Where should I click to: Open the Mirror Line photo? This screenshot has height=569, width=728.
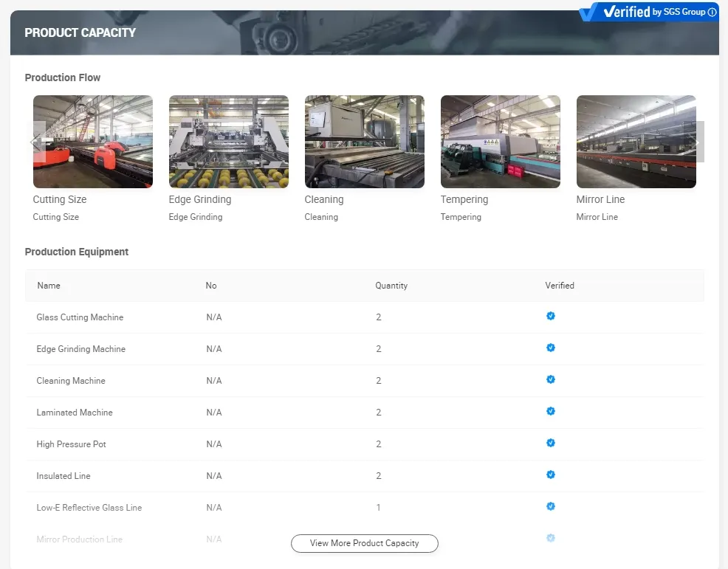click(636, 142)
